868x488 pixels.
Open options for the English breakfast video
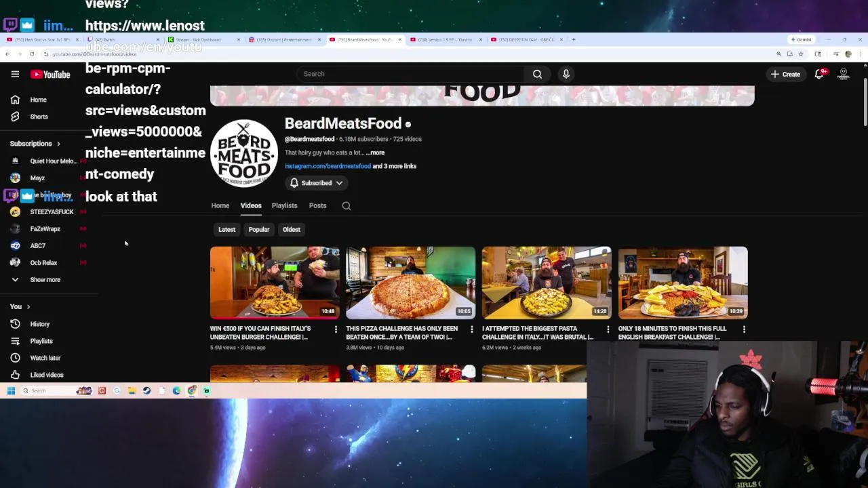coord(744,329)
